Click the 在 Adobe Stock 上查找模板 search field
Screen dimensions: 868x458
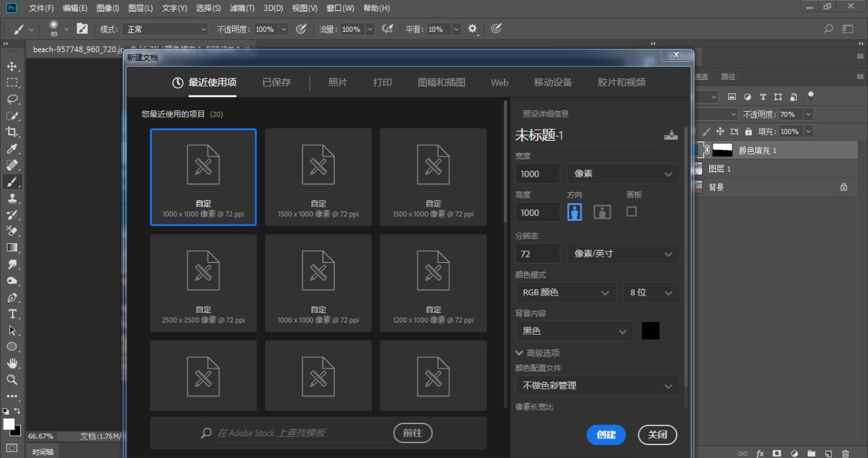pyautogui.click(x=302, y=433)
